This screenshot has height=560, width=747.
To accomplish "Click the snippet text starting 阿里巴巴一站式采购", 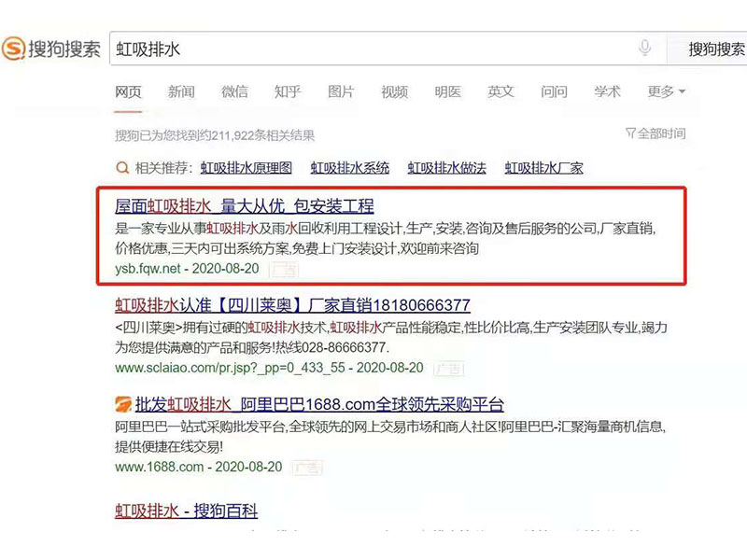I will coord(390,427).
